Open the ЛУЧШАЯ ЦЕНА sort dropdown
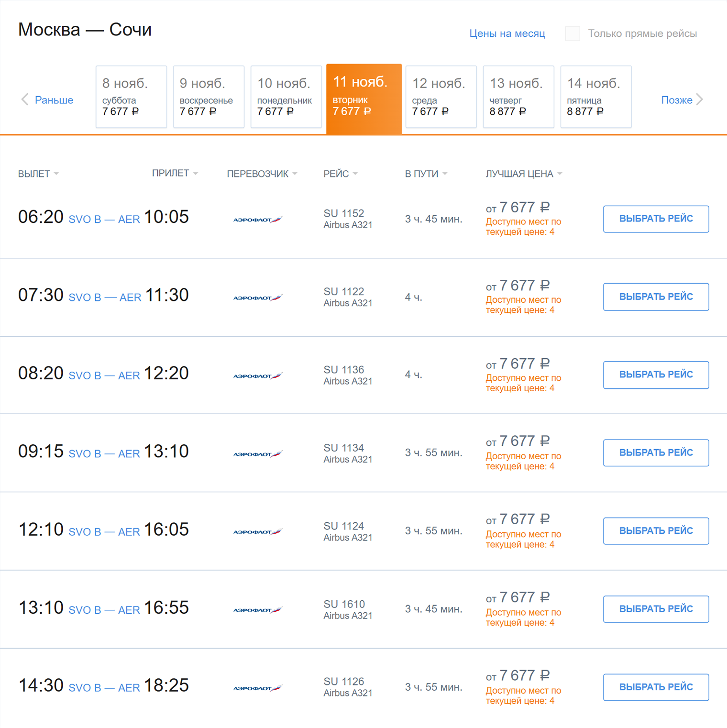 coord(524,174)
